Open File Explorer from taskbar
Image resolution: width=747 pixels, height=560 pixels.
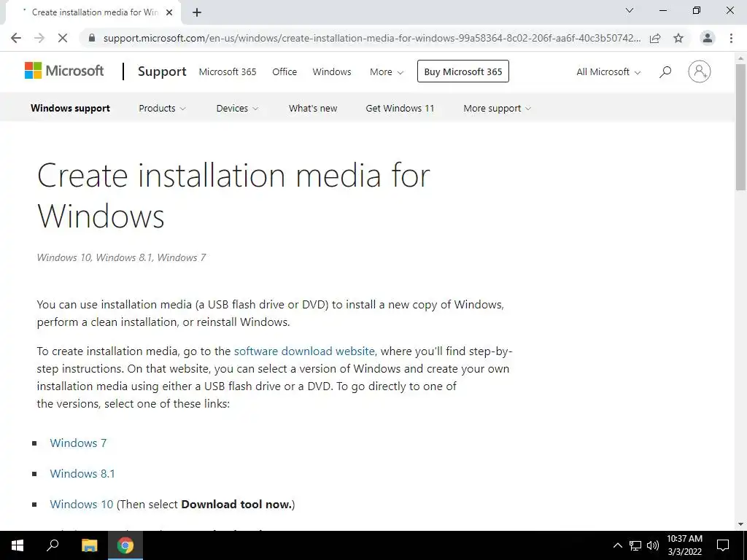coord(89,545)
